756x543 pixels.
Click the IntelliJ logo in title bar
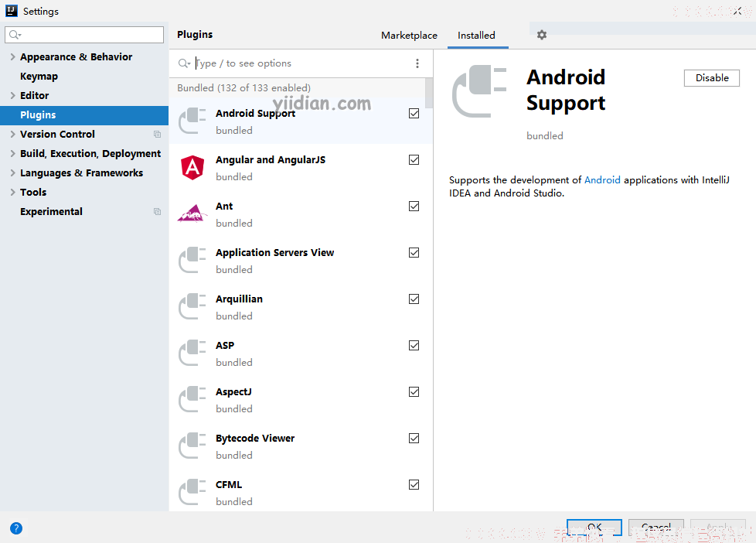coord(12,11)
